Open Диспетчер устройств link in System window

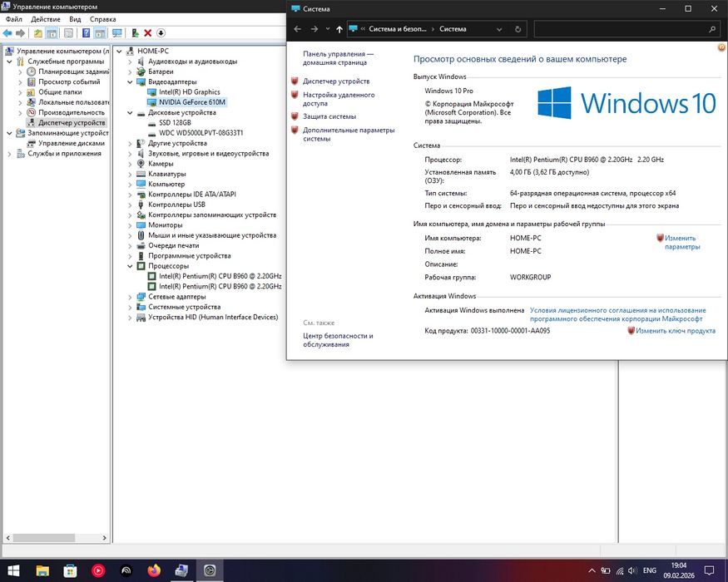[x=336, y=81]
